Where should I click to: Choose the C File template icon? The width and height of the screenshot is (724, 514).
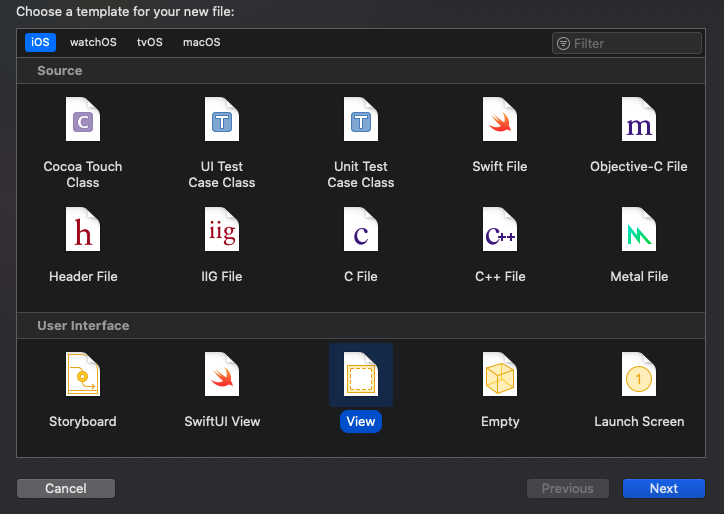point(361,229)
